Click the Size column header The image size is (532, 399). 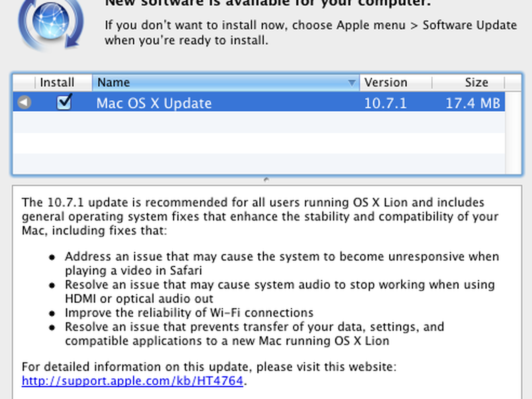click(468, 82)
